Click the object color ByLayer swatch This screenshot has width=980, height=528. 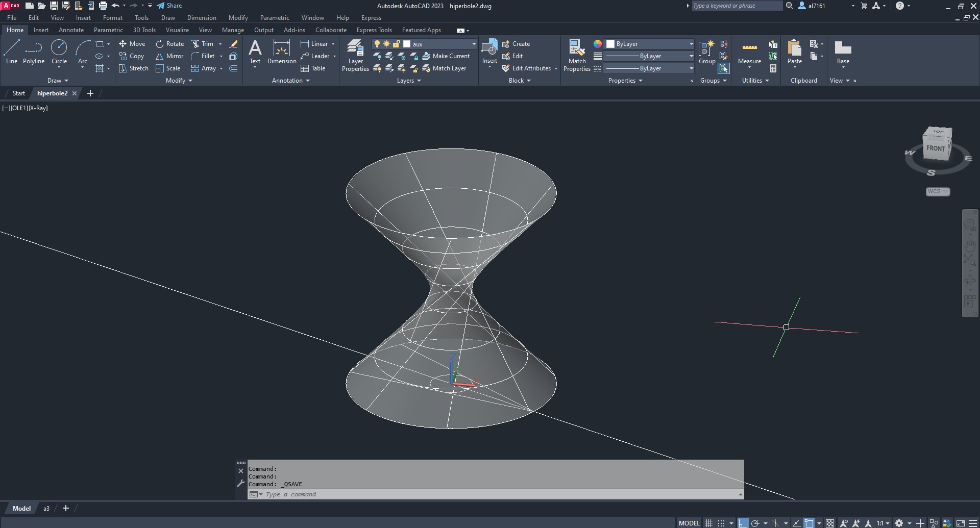point(610,44)
